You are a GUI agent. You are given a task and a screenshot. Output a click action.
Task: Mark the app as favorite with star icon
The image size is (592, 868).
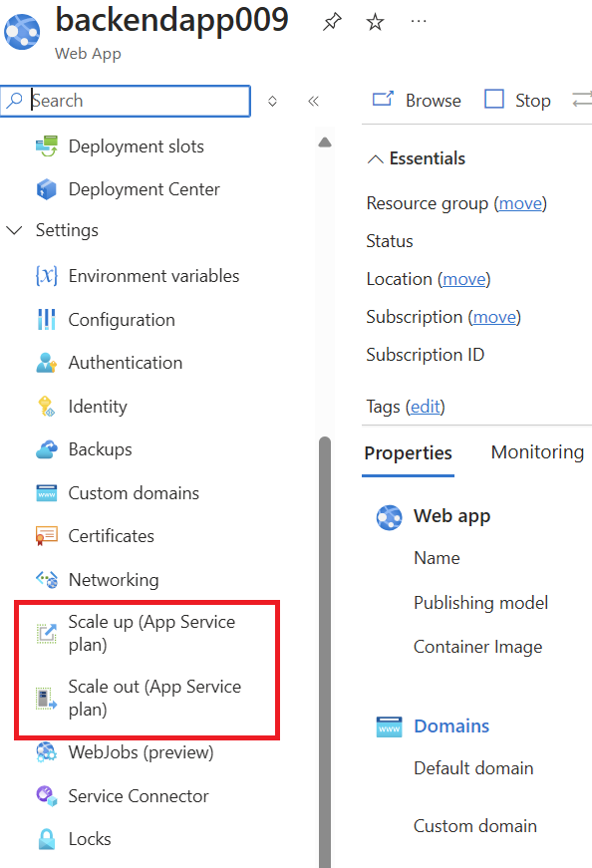pyautogui.click(x=375, y=22)
